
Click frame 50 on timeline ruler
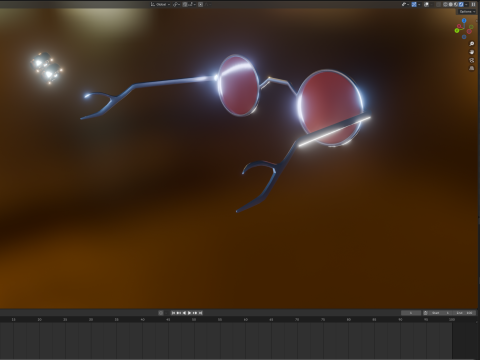pos(194,319)
